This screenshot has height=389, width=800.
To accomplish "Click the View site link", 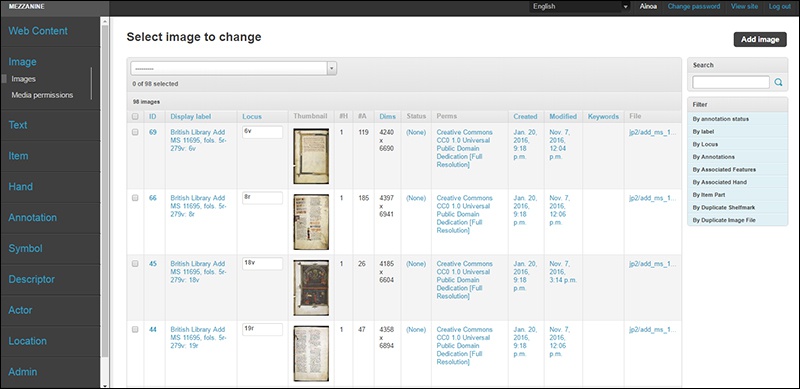I will [x=744, y=7].
